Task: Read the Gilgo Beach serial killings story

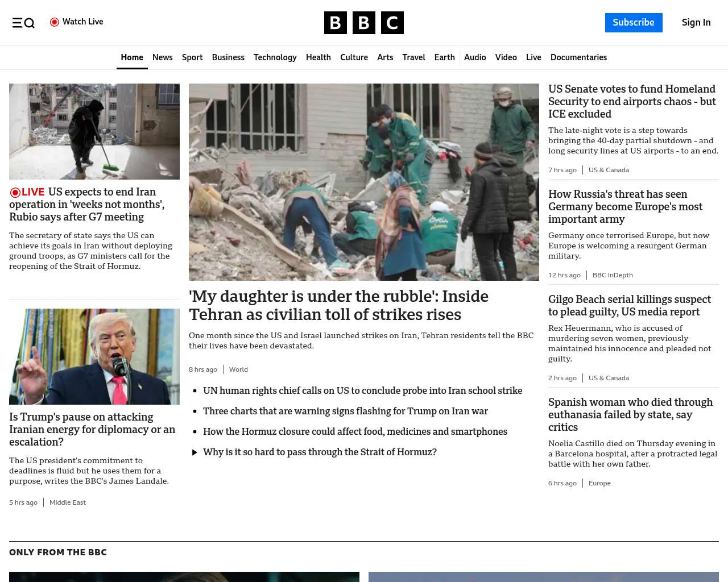Action: [629, 305]
